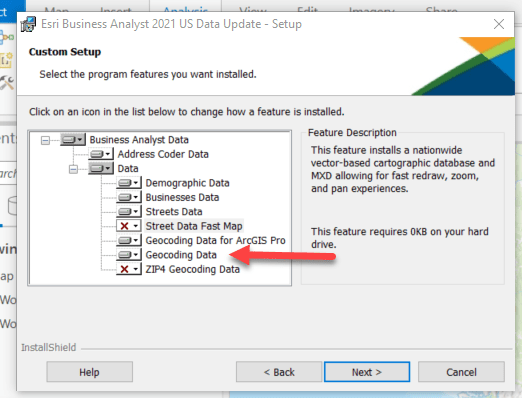Open the Business Analyst Data install-state dropdown icon

(x=73, y=139)
